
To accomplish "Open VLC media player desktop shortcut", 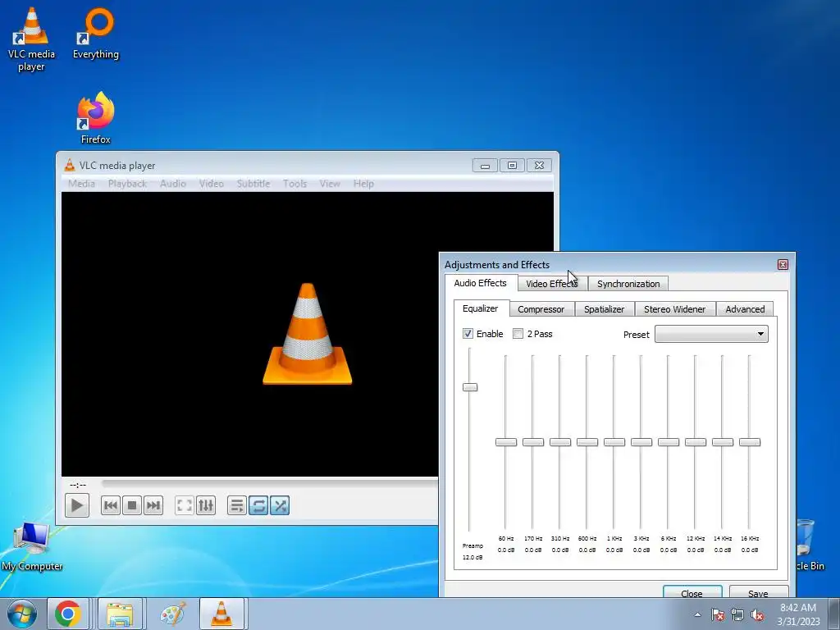I will tap(32, 39).
